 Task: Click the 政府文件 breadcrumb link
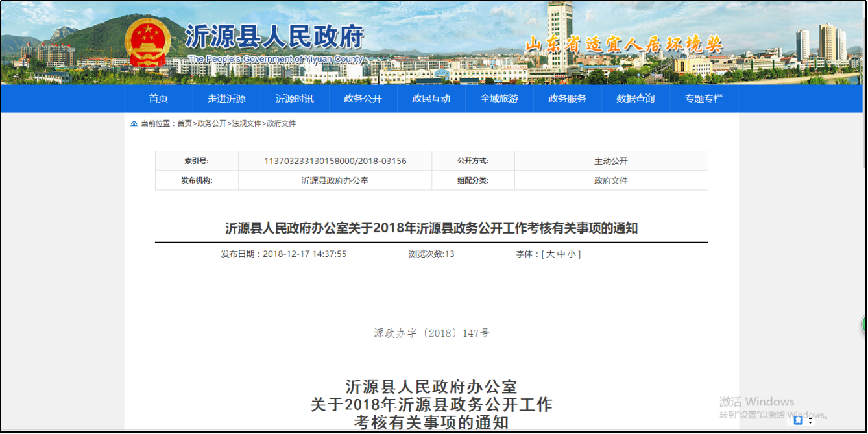(x=281, y=123)
